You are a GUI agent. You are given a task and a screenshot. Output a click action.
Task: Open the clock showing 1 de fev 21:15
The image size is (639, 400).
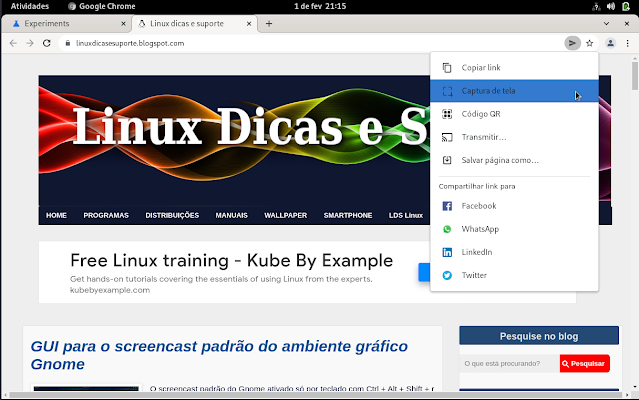(320, 6)
